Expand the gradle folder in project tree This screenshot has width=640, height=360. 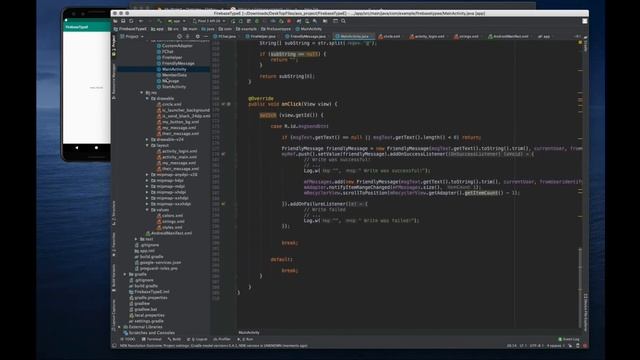[125, 274]
